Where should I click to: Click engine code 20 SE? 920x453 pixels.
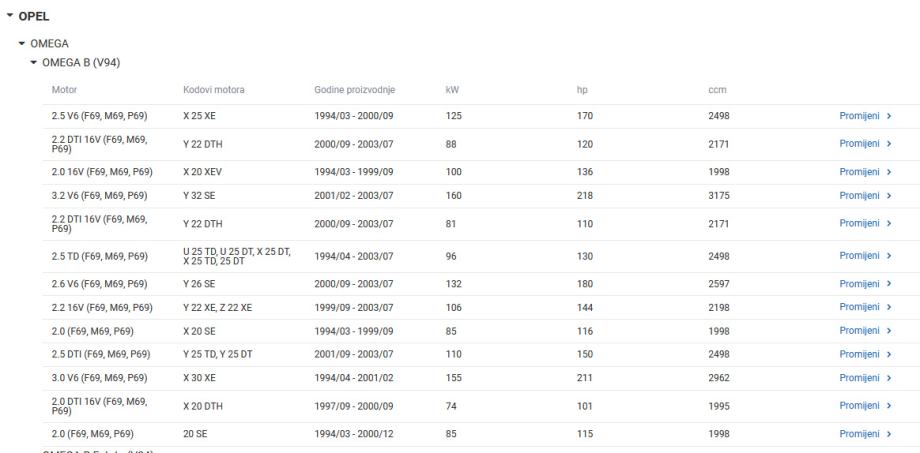click(195, 434)
